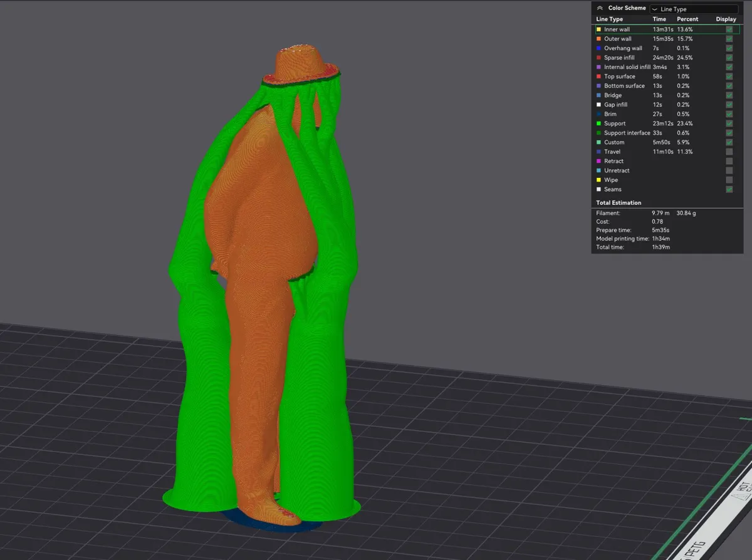752x560 pixels.
Task: Click the filament weight value 30.84 g
Action: pyautogui.click(x=686, y=214)
